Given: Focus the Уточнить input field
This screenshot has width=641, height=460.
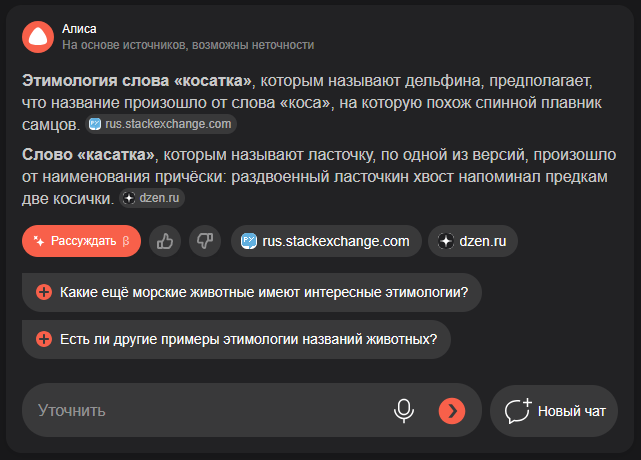Looking at the screenshot, I should coord(204,411).
